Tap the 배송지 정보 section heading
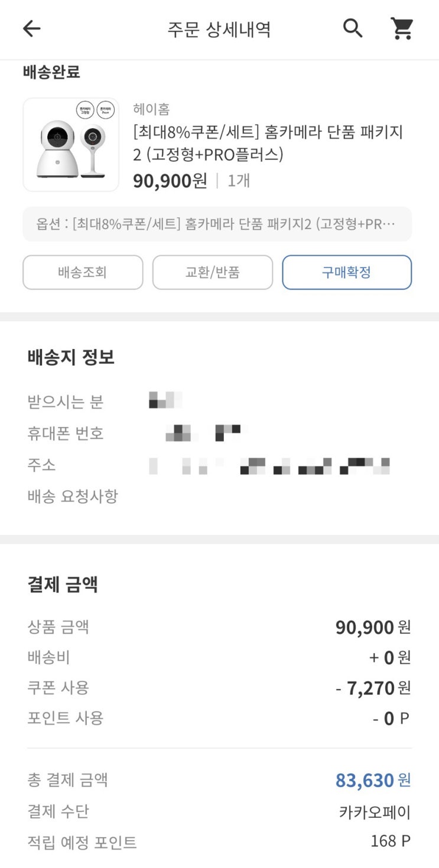The image size is (439, 868). (x=71, y=357)
